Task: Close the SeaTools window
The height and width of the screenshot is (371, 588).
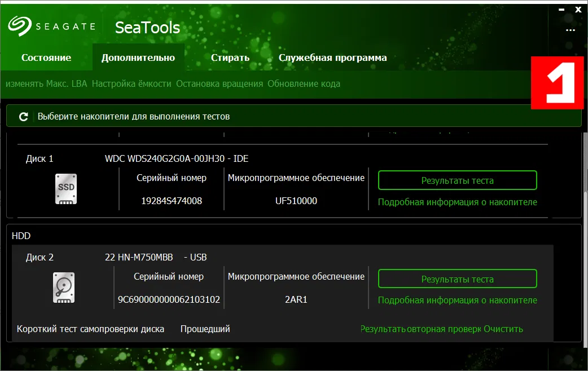Action: 578,10
